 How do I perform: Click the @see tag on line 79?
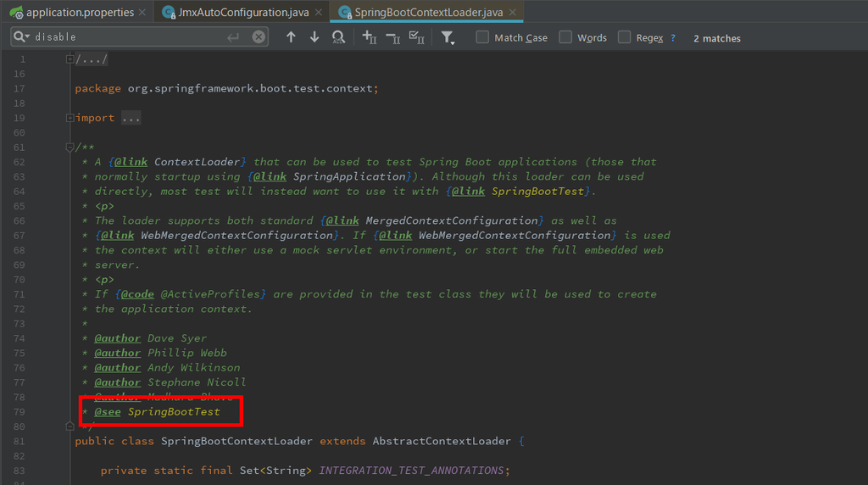[108, 412]
